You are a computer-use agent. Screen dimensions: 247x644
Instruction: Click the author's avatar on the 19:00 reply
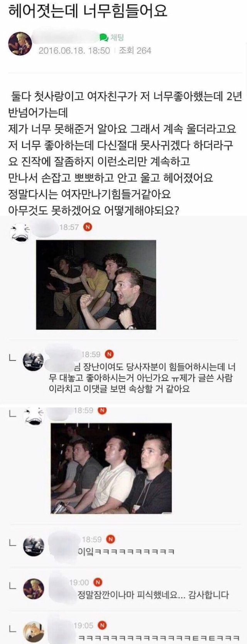[34, 589]
